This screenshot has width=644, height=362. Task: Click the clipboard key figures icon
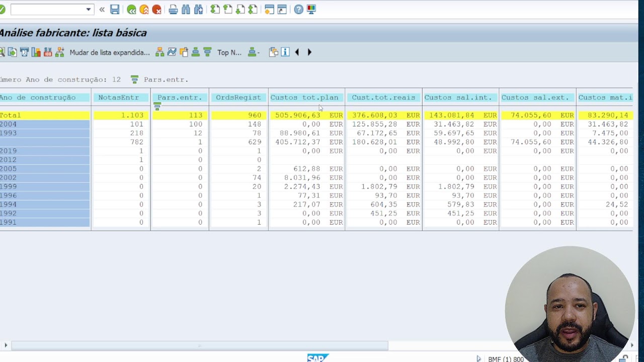pyautogui.click(x=184, y=52)
